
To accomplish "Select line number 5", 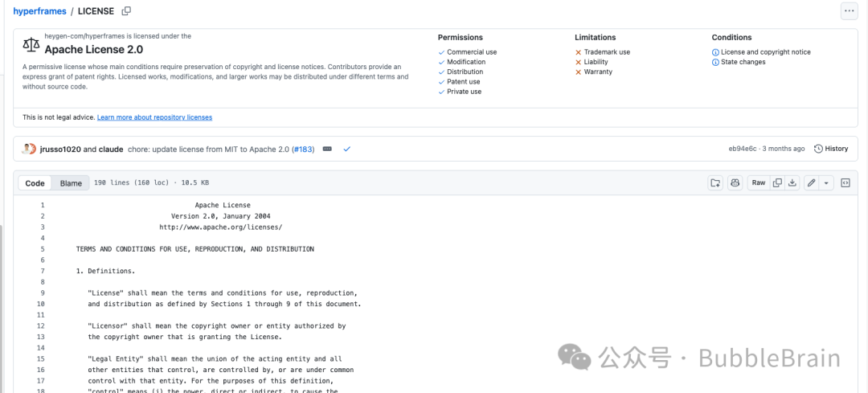I will coord(42,249).
